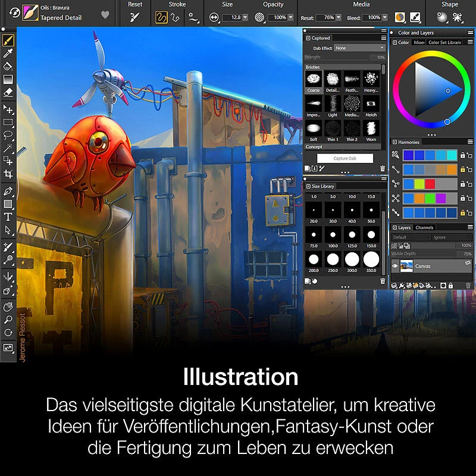Lock the selected layer

[x=450, y=286]
